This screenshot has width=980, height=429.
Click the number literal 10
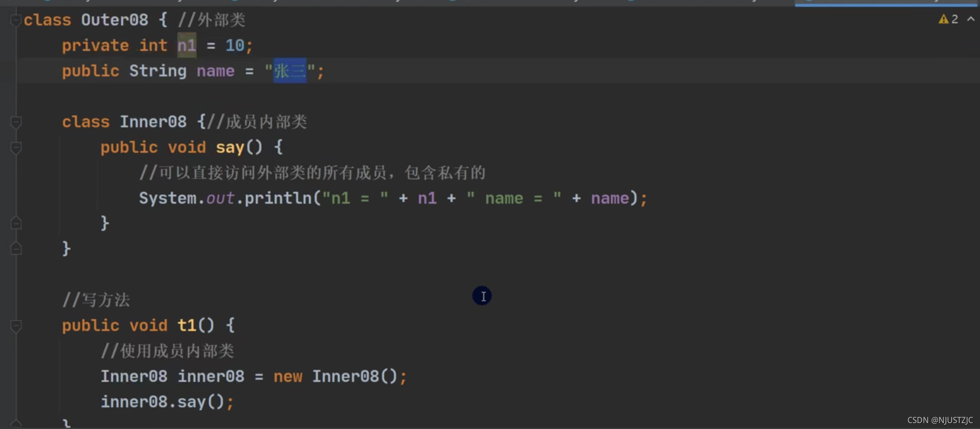click(235, 45)
